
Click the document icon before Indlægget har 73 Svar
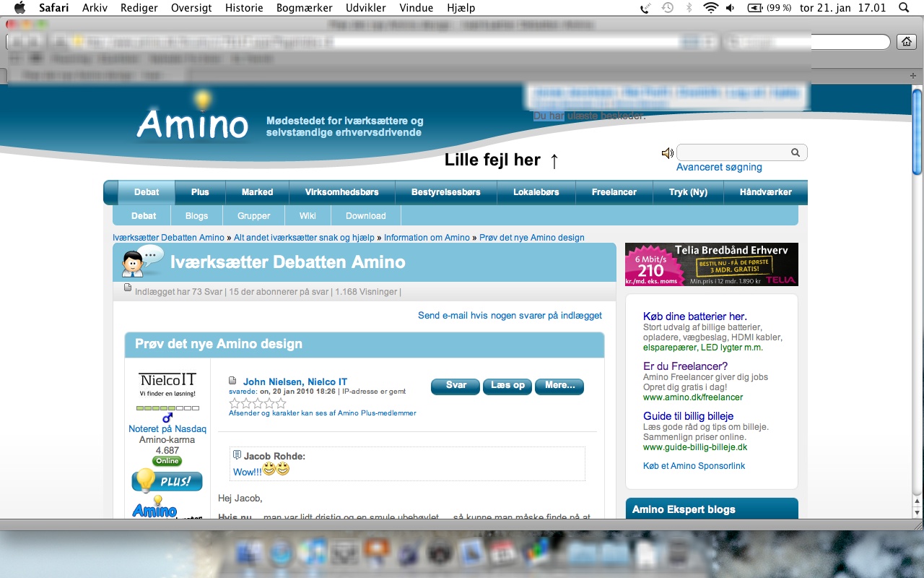point(128,288)
